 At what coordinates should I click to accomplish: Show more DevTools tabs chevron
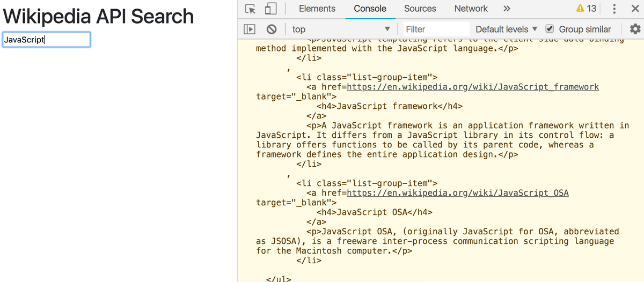point(507,9)
